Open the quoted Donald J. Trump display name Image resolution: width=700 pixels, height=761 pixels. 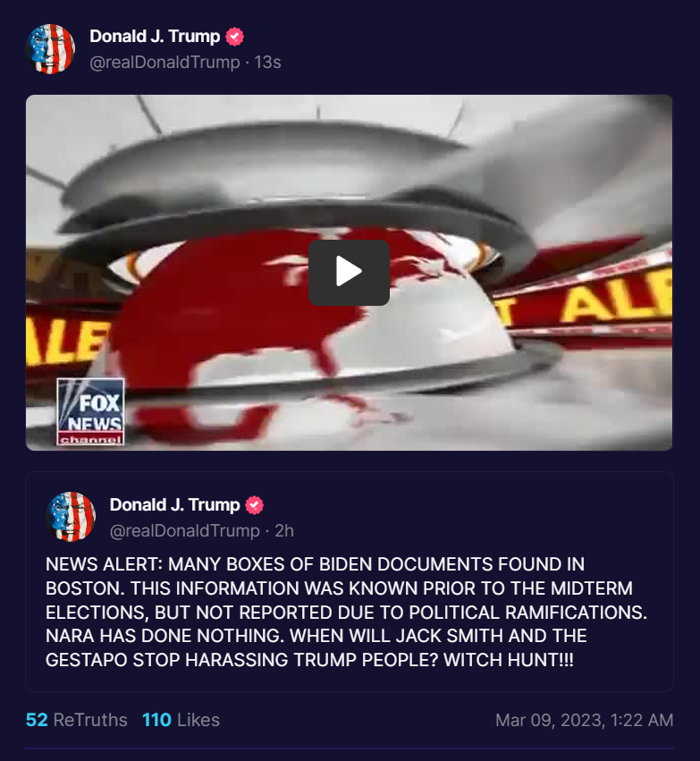tap(174, 505)
